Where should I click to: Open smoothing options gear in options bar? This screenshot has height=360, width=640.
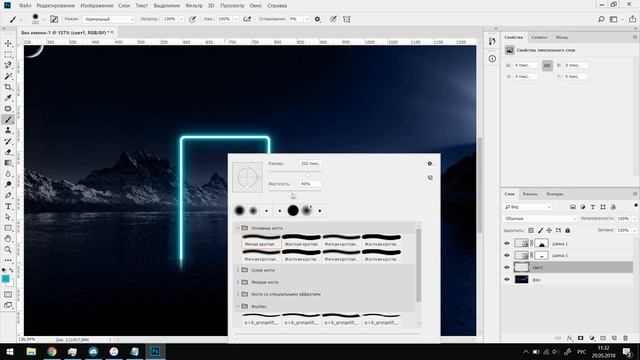(317, 19)
